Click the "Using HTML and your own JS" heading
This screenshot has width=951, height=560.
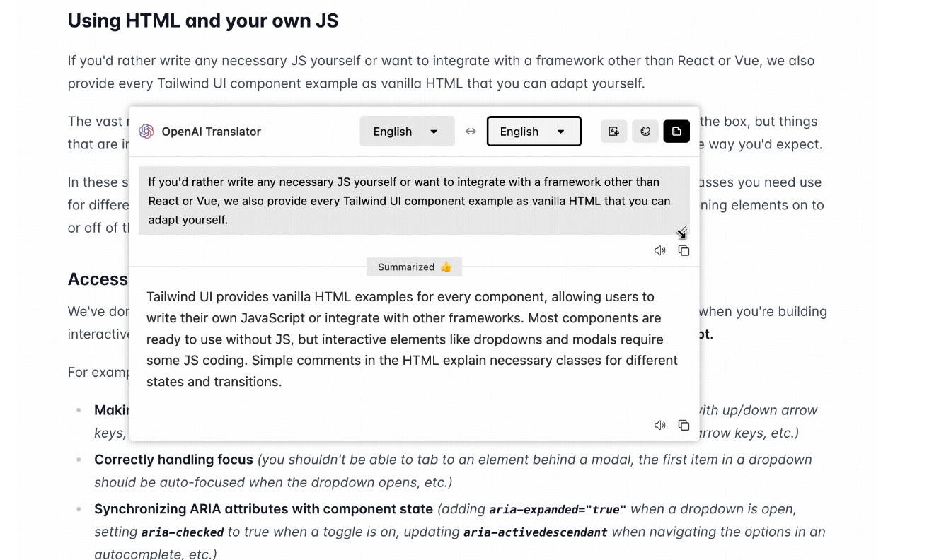point(203,21)
